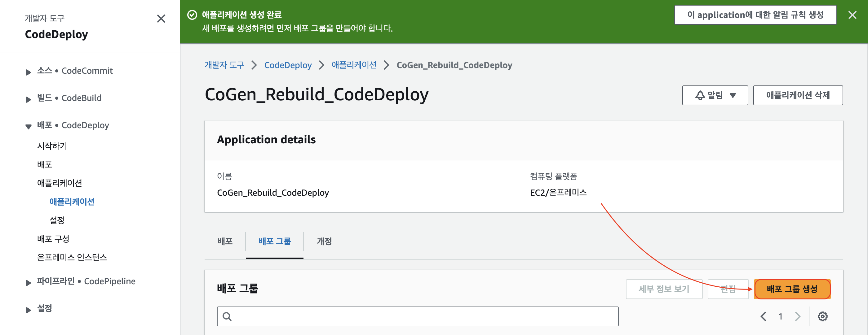Select 배포 구성 in sidebar
The height and width of the screenshot is (335, 868).
coord(53,239)
